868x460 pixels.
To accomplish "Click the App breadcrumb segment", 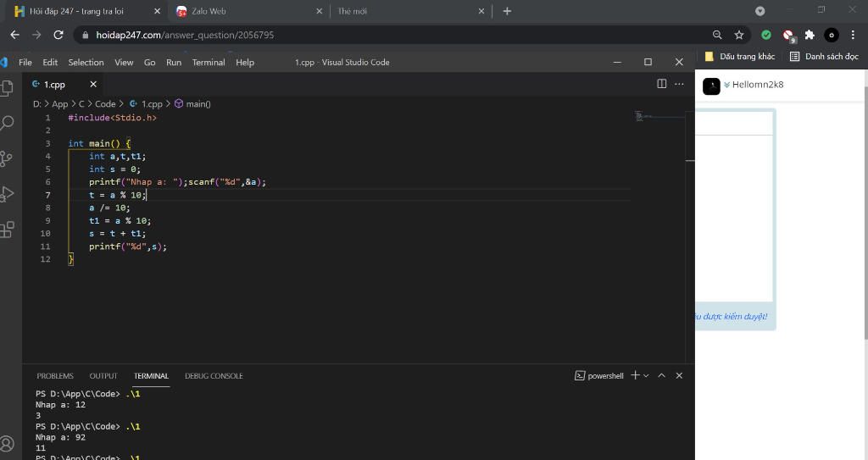I will pos(60,104).
